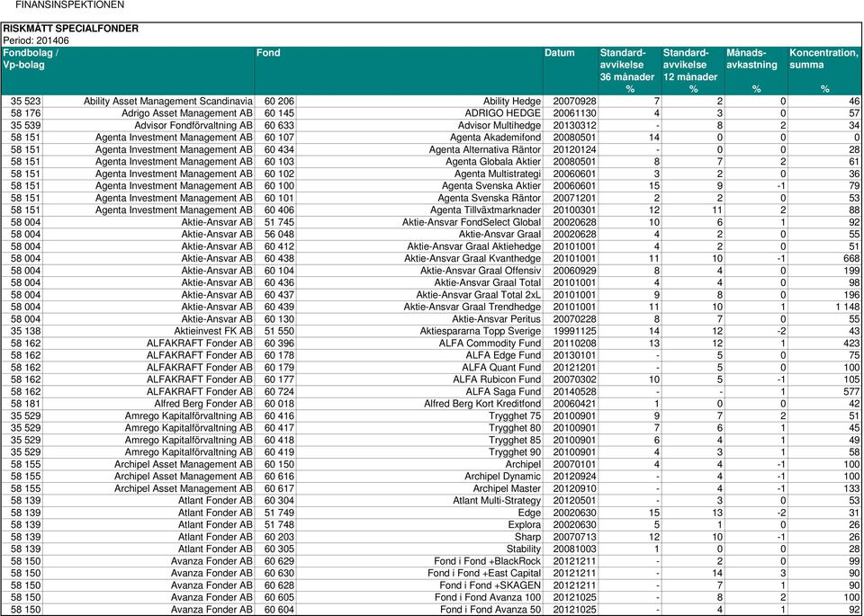
Task: Click fund 'Fond i Fond +East Capital'
Action: point(484,574)
